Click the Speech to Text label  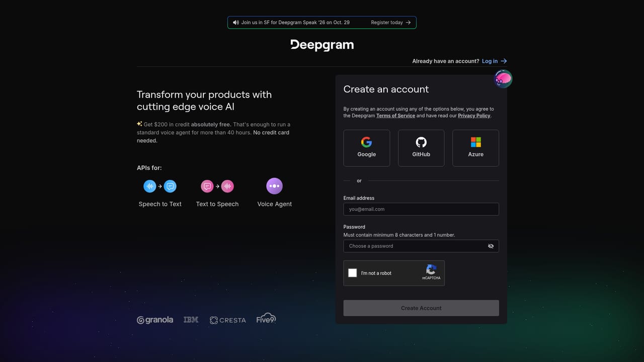point(160,204)
